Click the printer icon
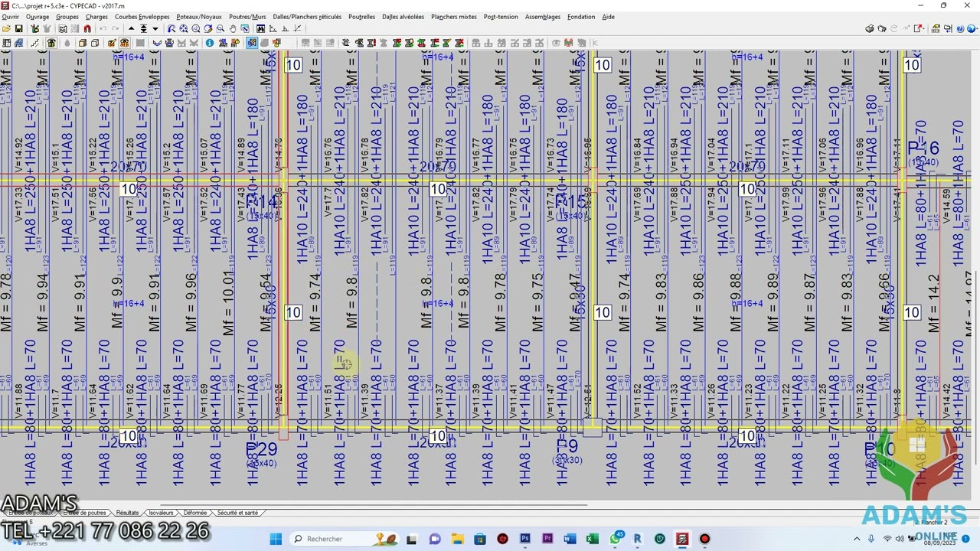 (870, 29)
